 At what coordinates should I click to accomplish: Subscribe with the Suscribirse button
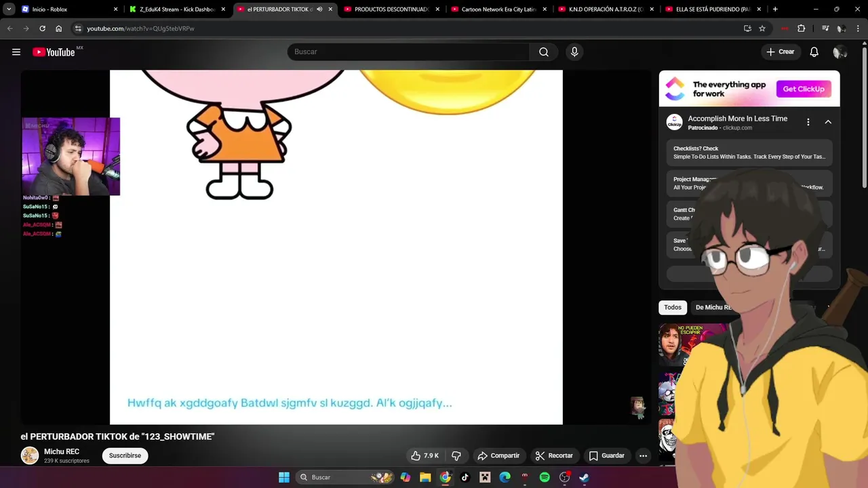click(x=125, y=455)
